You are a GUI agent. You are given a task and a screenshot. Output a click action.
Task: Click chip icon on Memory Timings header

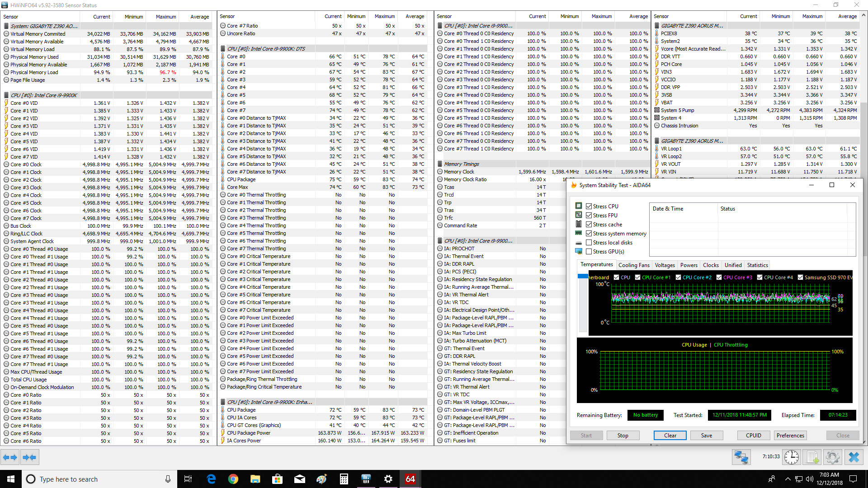(440, 164)
